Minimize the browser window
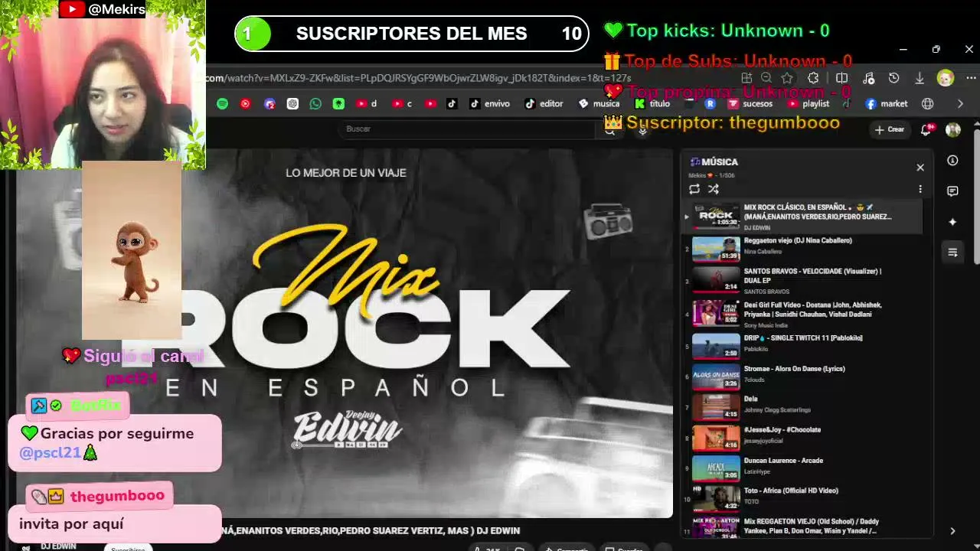 [x=903, y=50]
